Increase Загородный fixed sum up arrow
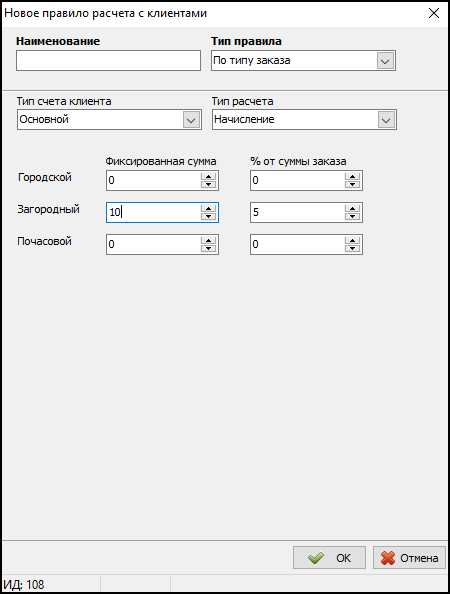 [x=208, y=208]
